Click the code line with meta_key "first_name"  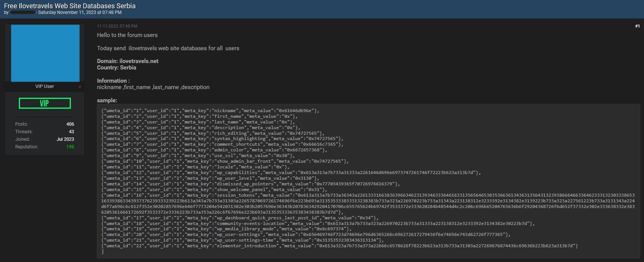[x=199, y=116]
